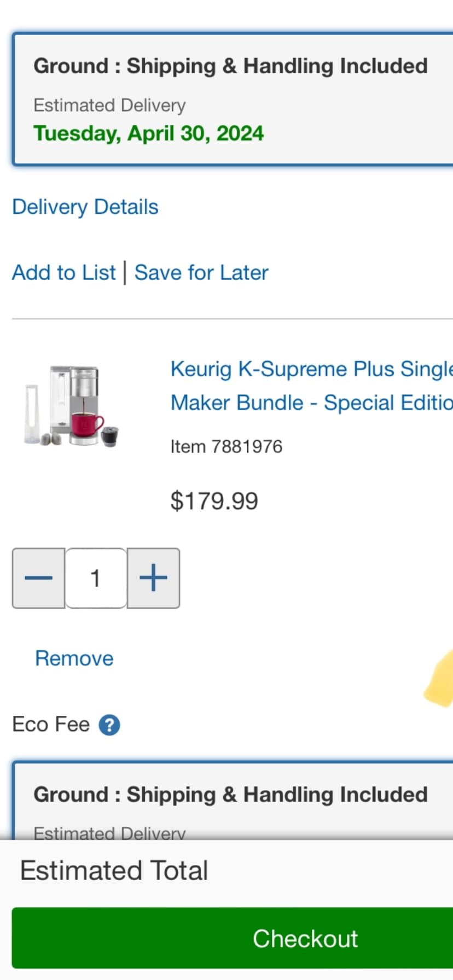Screen dimensions: 453x980
Task: Click the quantity field showing 1
Action: 96,578
